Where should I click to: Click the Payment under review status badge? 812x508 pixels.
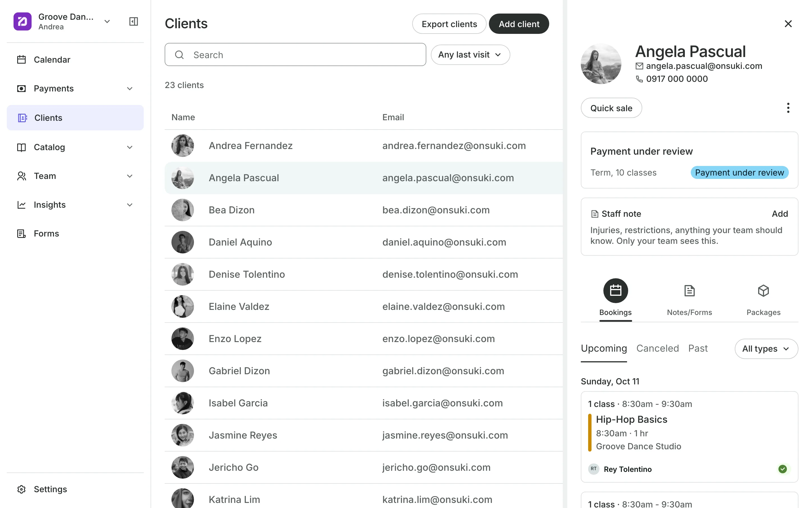pos(739,173)
